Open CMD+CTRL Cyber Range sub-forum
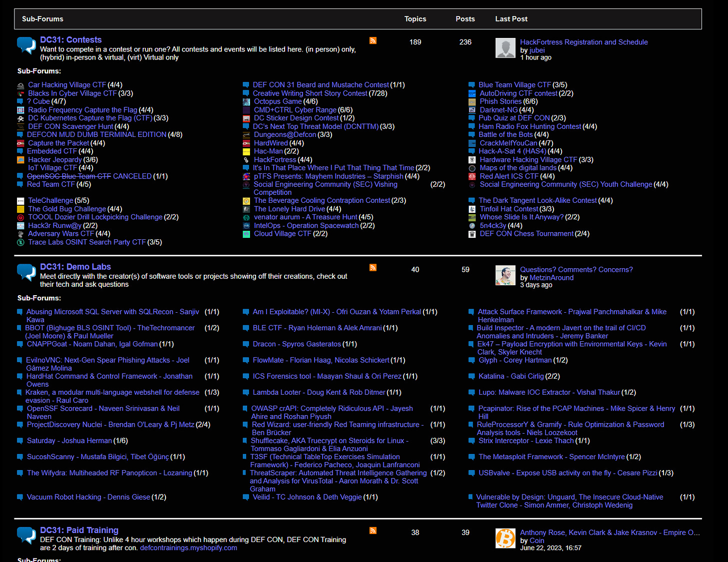 pyautogui.click(x=295, y=110)
